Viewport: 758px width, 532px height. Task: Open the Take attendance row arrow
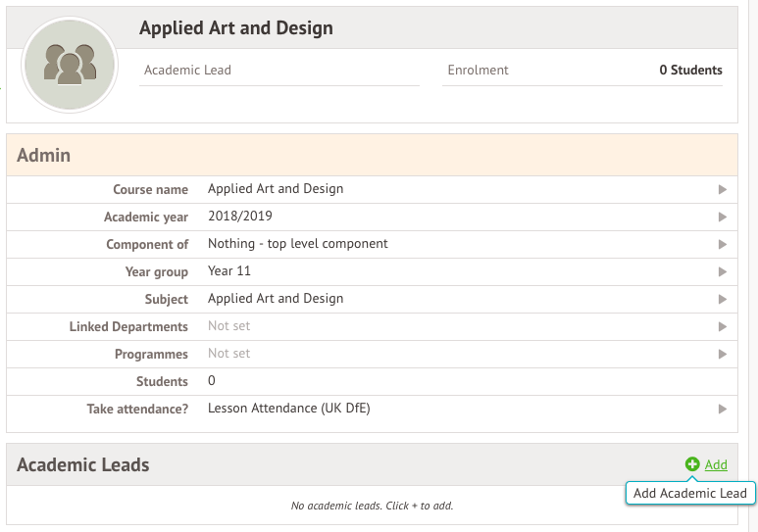[x=722, y=409]
